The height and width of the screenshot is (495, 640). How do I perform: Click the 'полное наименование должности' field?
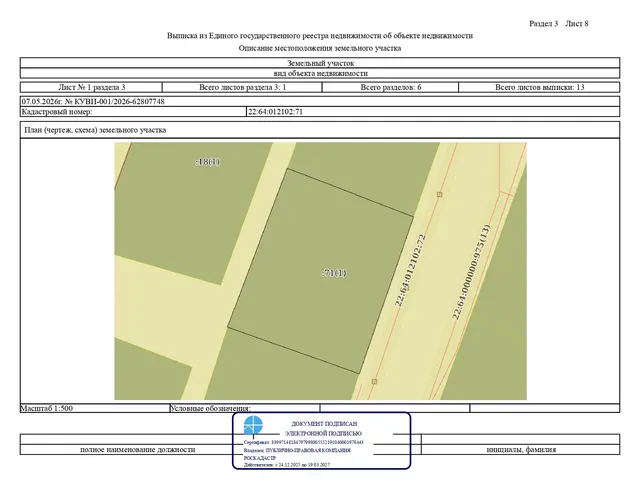click(138, 450)
